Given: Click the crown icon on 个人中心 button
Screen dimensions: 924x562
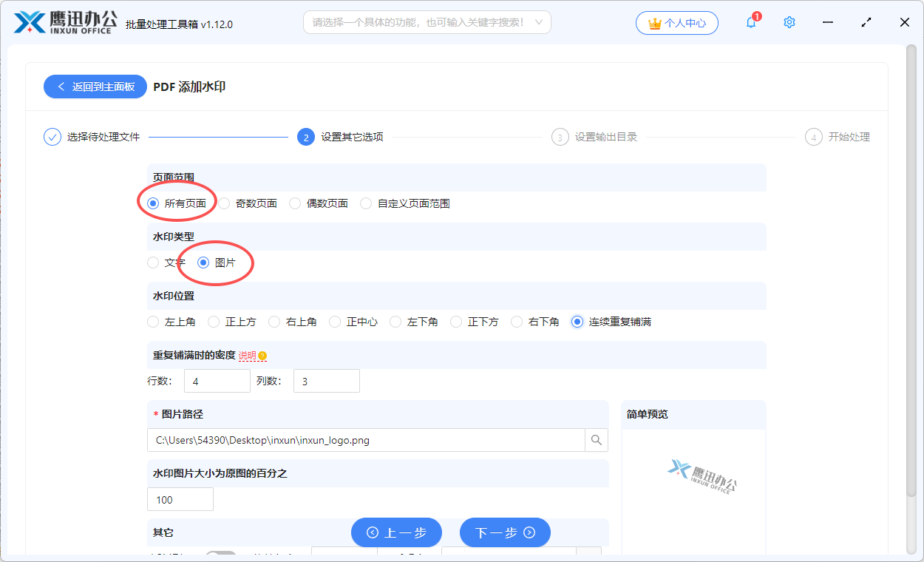Looking at the screenshot, I should coord(653,22).
